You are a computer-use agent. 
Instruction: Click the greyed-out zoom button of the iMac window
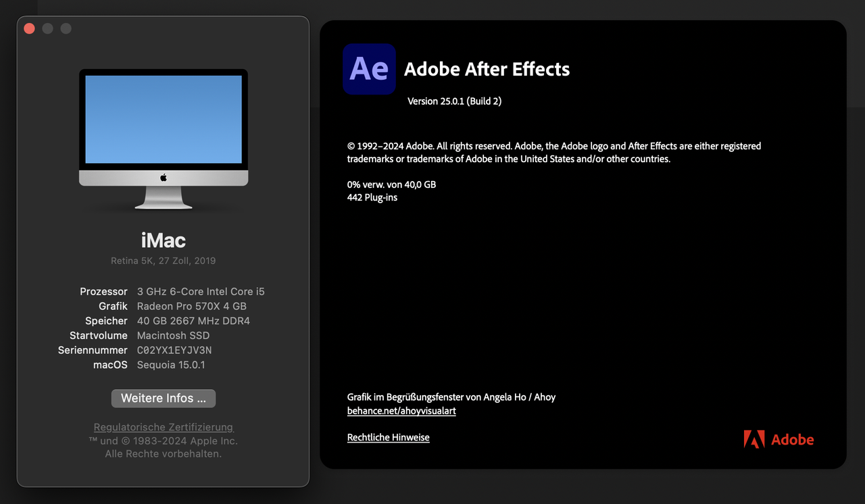(x=66, y=28)
